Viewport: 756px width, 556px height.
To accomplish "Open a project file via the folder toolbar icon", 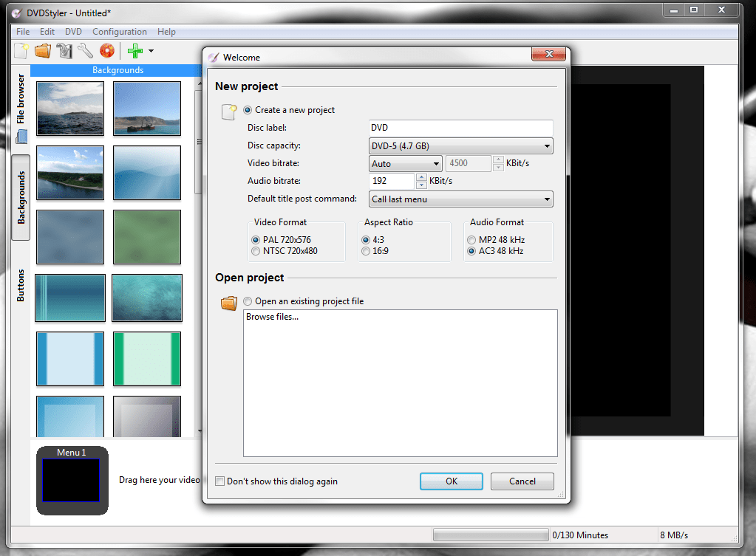I will [42, 50].
